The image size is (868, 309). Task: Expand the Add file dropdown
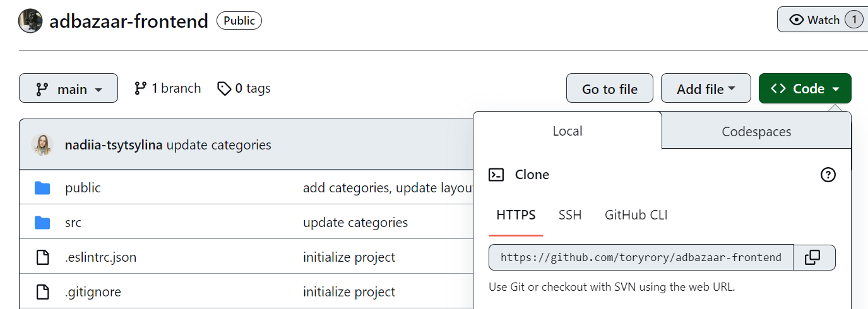706,88
